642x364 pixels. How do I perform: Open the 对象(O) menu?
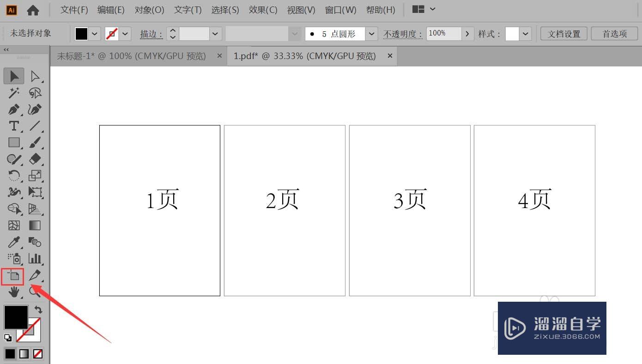click(x=149, y=10)
